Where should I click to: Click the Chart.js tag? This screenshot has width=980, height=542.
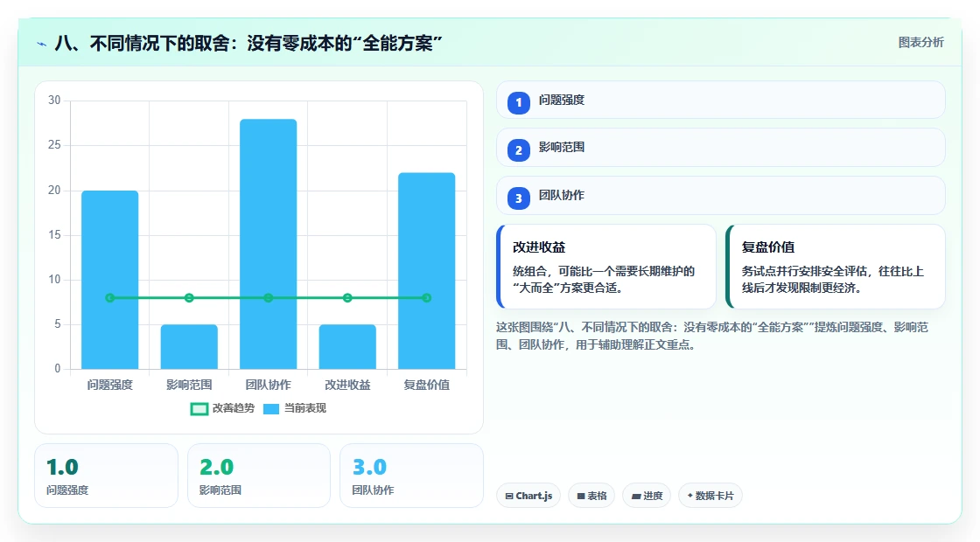[x=528, y=496]
